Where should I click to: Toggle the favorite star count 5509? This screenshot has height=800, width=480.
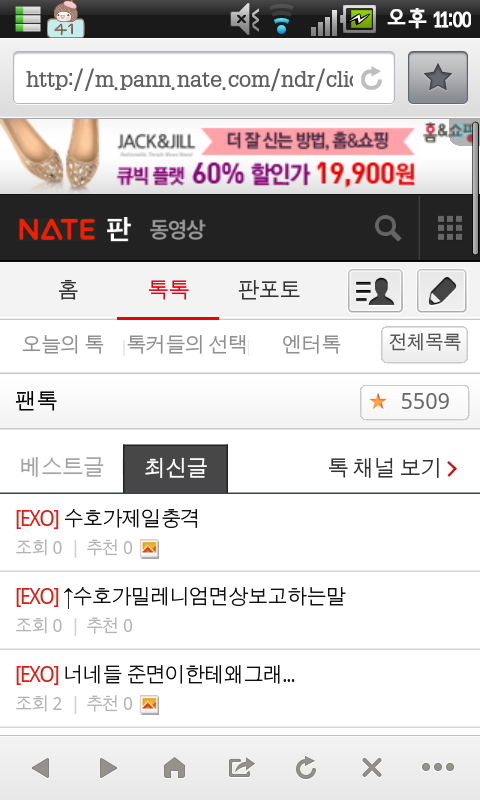414,402
